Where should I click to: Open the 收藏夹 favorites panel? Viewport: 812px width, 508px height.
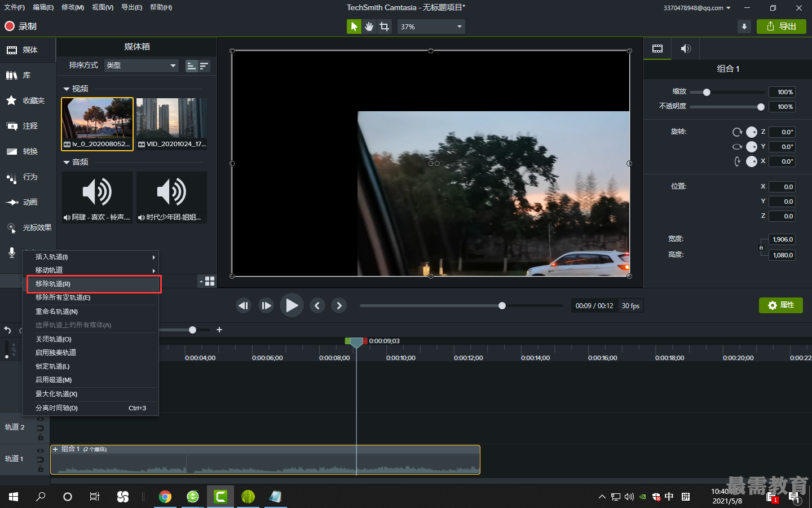pos(28,100)
